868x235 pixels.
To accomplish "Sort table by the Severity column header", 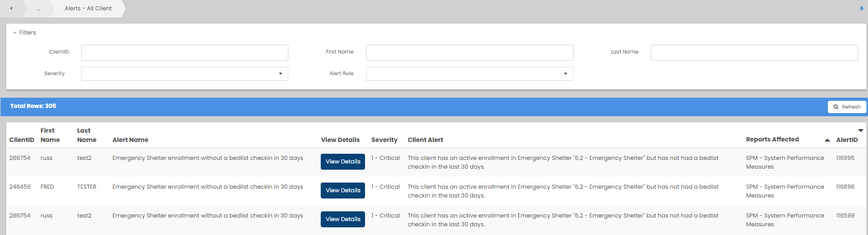I will coord(384,140).
